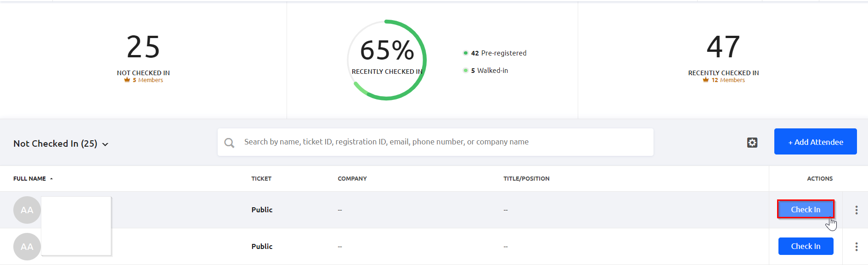The image size is (868, 265).
Task: Click the Company column header
Action: (x=352, y=179)
